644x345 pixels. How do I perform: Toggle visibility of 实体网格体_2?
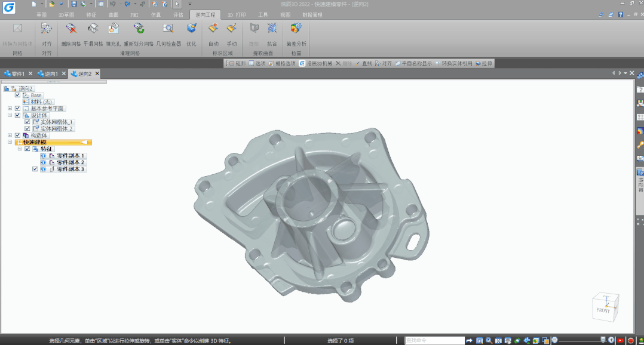(27, 128)
